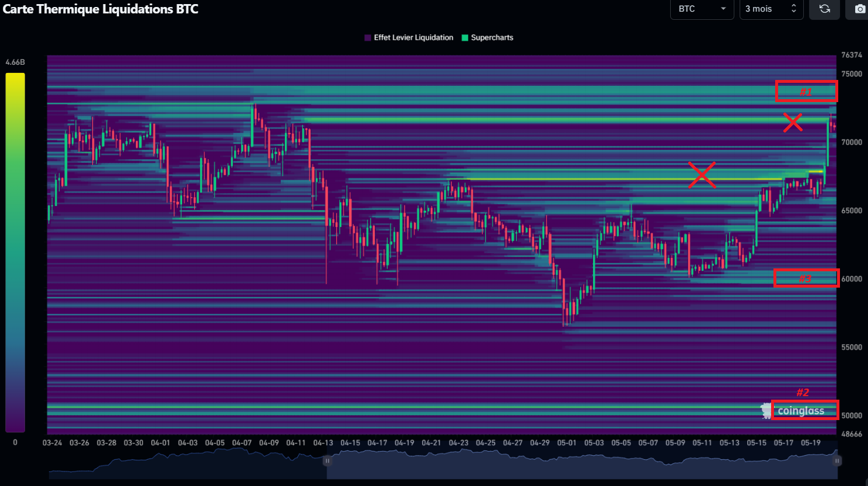Click the right pause handle on the minimap
This screenshot has height=486, width=868.
(837, 461)
